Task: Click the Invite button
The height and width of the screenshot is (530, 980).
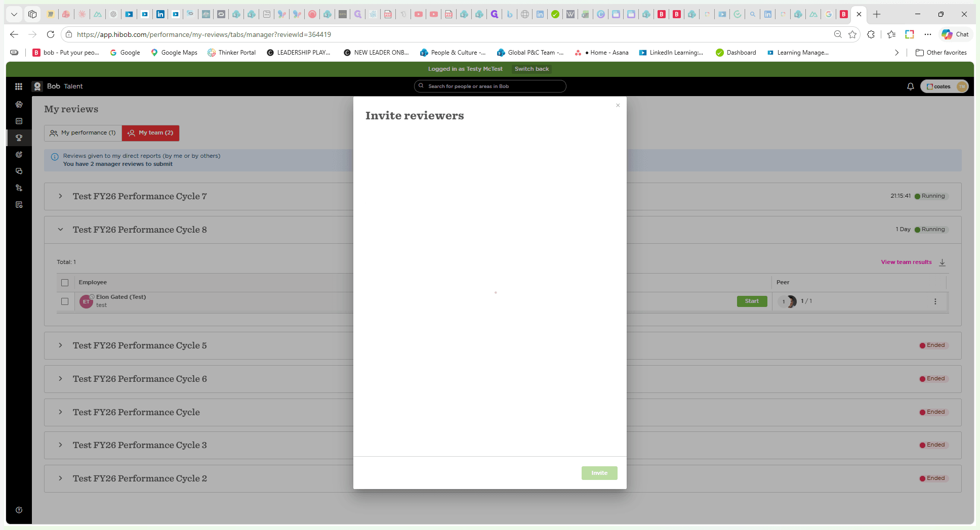Action: 599,473
